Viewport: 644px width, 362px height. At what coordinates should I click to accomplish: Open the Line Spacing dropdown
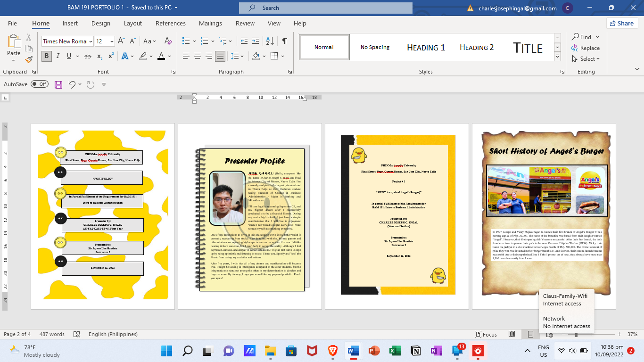(237, 56)
